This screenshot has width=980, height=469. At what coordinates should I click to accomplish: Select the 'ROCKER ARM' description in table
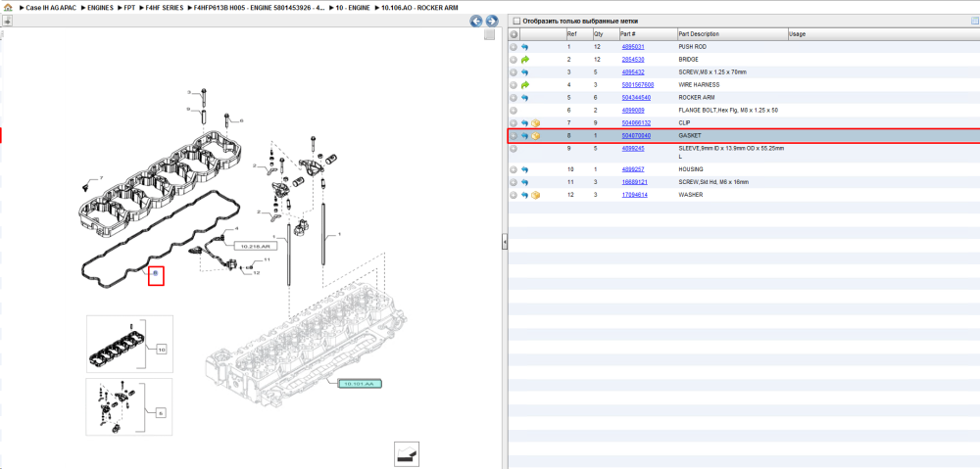point(696,98)
